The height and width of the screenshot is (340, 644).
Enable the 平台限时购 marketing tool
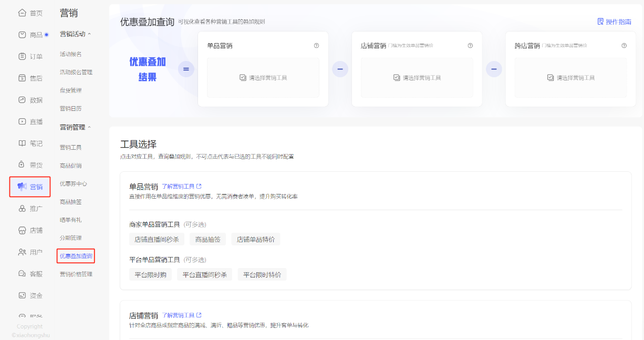pyautogui.click(x=150, y=274)
